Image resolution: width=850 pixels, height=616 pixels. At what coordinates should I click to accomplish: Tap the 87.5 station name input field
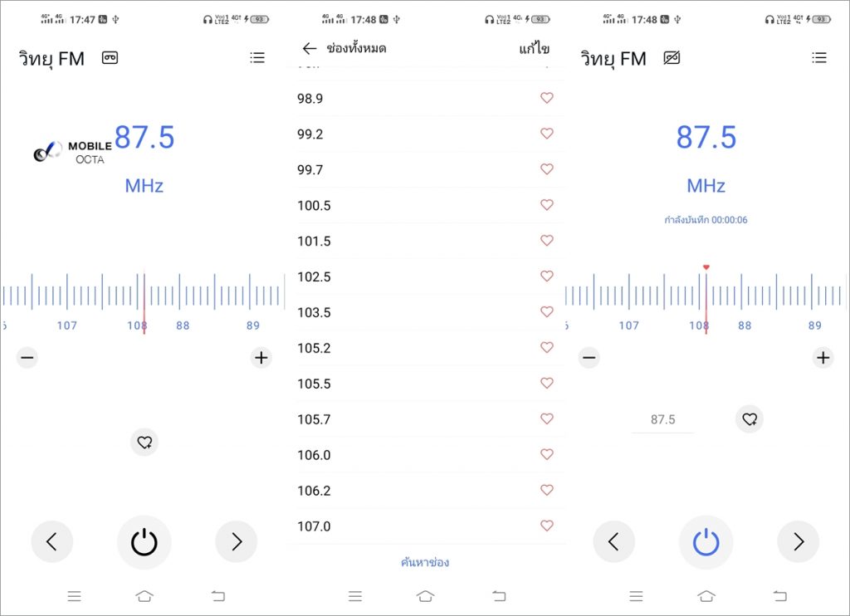point(662,420)
